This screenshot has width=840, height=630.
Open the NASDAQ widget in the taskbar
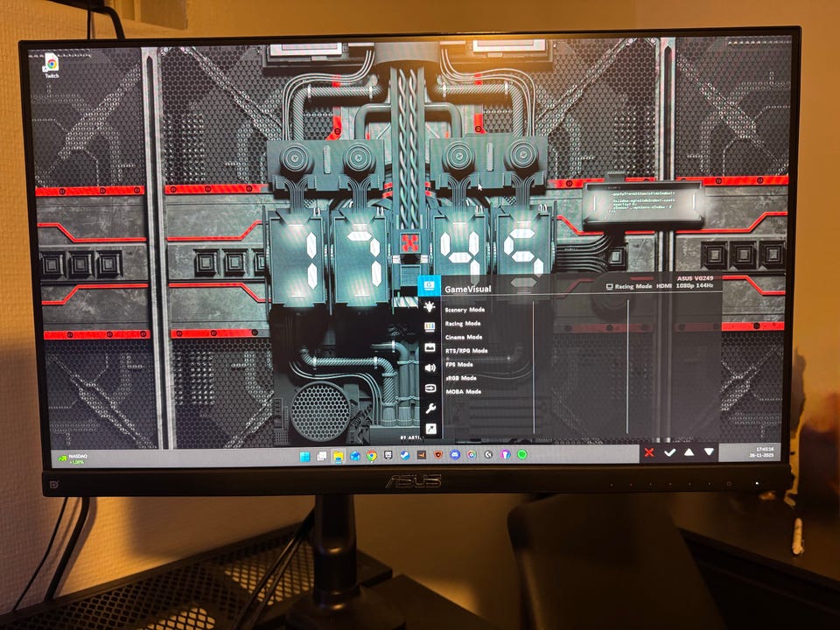click(x=73, y=458)
